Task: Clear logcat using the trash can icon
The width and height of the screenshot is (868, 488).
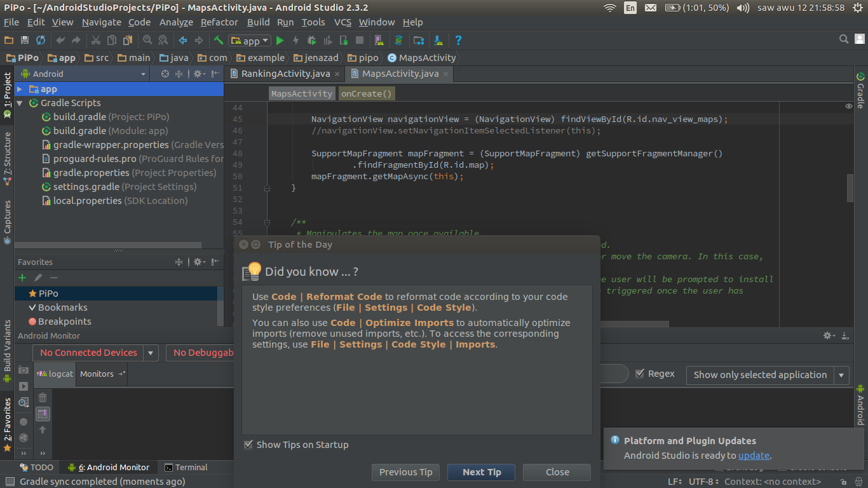Action: click(43, 398)
